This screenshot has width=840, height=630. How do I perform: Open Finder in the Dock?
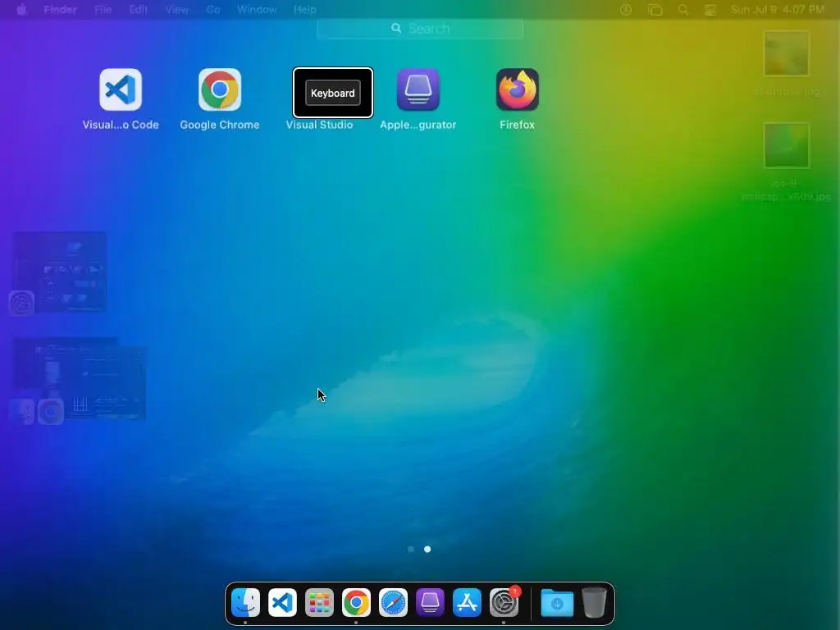[x=245, y=603]
